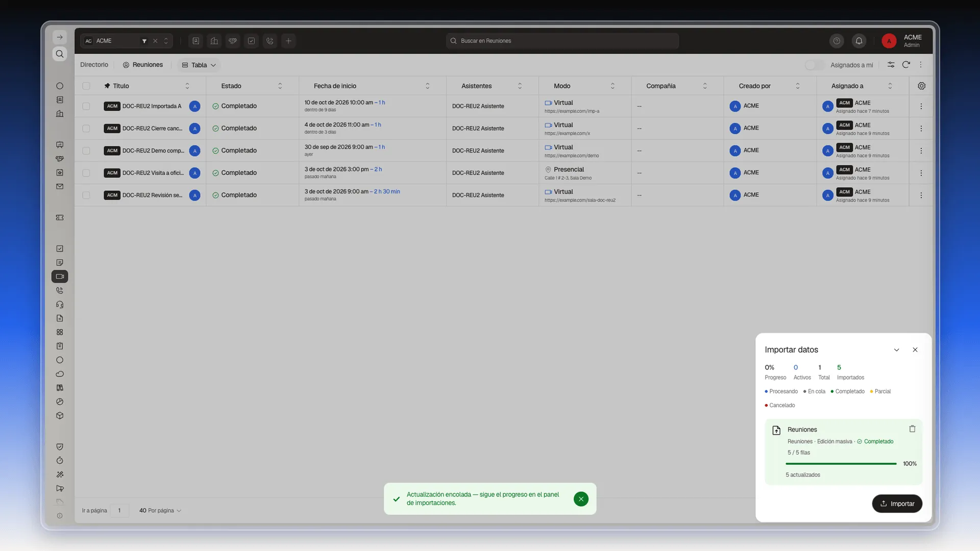Viewport: 980px width, 551px height.
Task: Open row options for DOC-REU2 Importada A
Action: click(921, 106)
